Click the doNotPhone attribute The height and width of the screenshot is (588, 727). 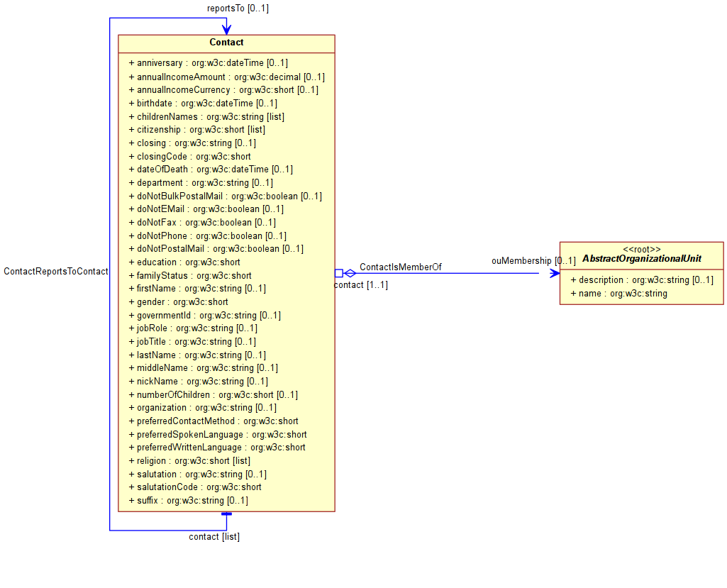point(208,236)
